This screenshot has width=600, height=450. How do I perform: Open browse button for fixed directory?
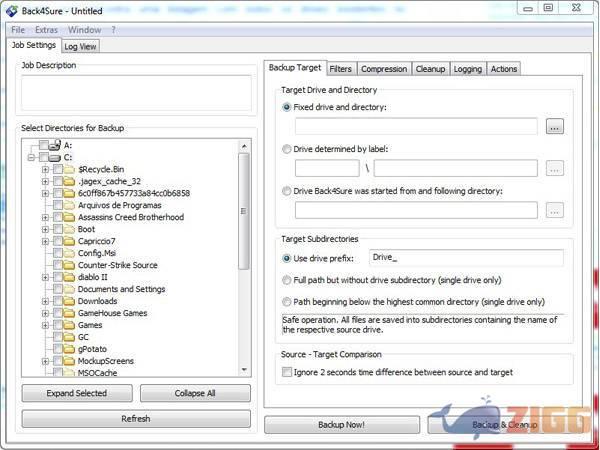(x=555, y=127)
